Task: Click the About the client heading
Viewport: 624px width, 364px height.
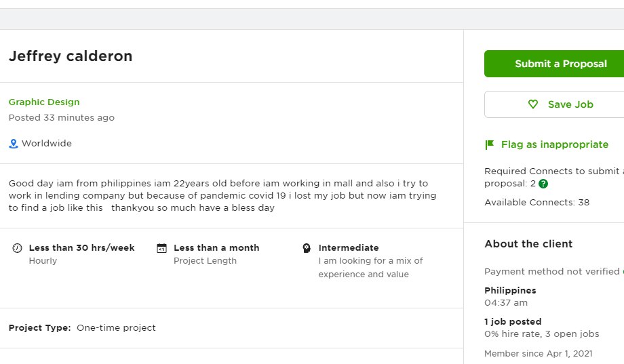Action: click(528, 244)
